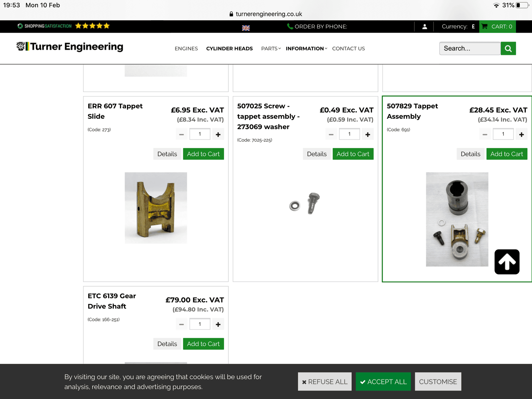Click the back-to-top arrow button
Screen dimensions: 532x399
point(507,262)
